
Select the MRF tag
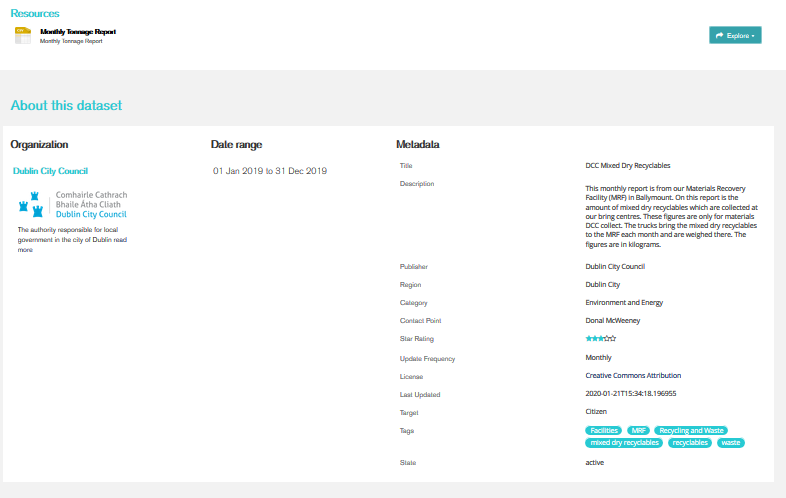pos(639,430)
